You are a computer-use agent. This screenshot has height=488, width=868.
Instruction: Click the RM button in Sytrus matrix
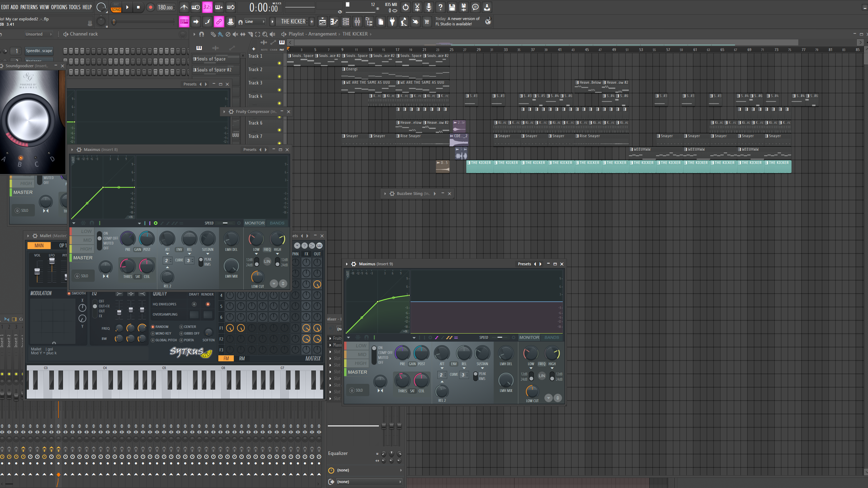click(242, 359)
